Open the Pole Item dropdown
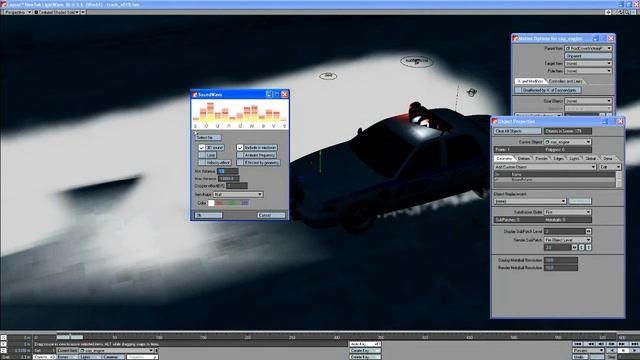640x360 pixels. (588, 71)
